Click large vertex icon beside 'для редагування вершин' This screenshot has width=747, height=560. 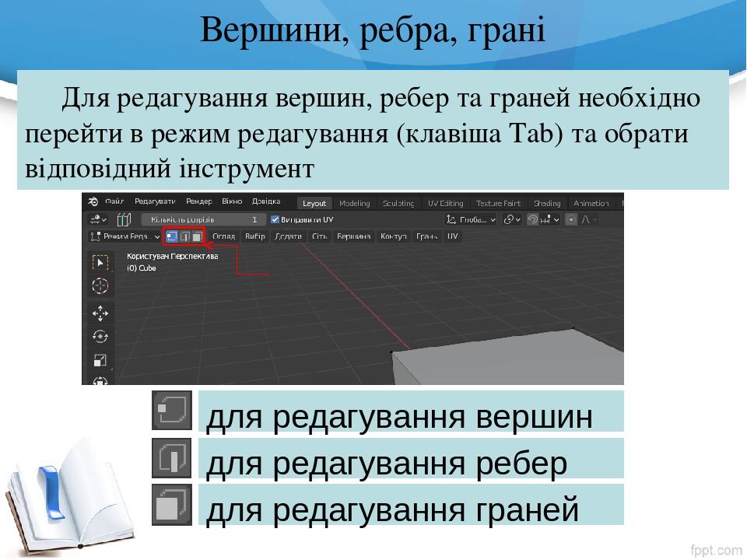tap(172, 411)
